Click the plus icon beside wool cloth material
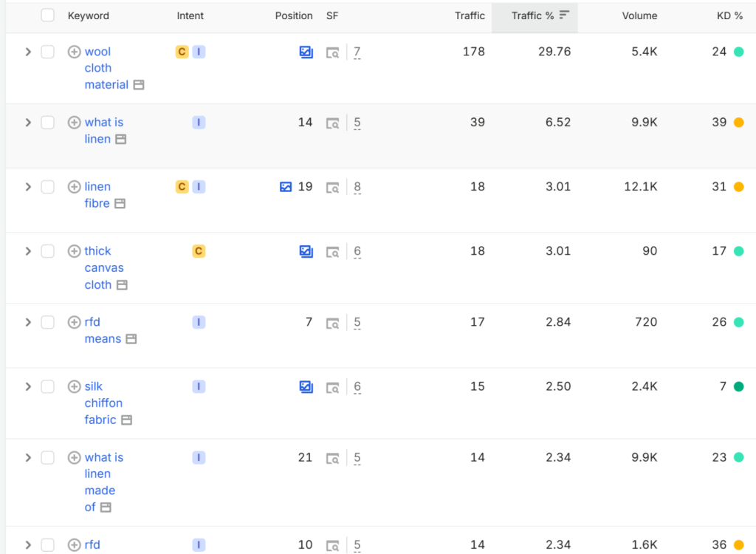Image resolution: width=756 pixels, height=554 pixels. pyautogui.click(x=74, y=52)
